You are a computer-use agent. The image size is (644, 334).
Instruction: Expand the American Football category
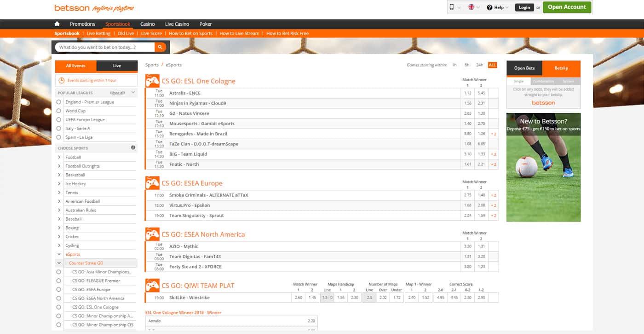pos(59,201)
